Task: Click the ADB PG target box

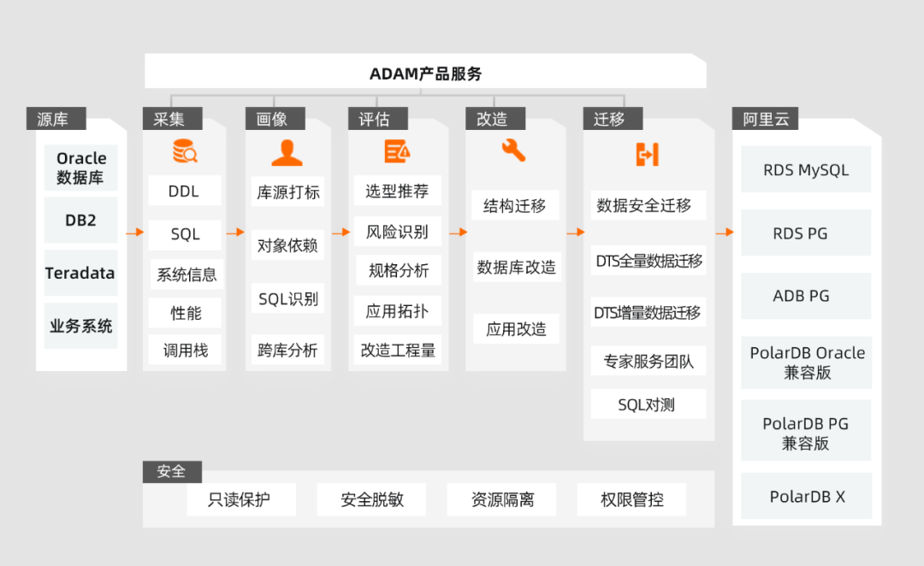Action: pos(806,296)
